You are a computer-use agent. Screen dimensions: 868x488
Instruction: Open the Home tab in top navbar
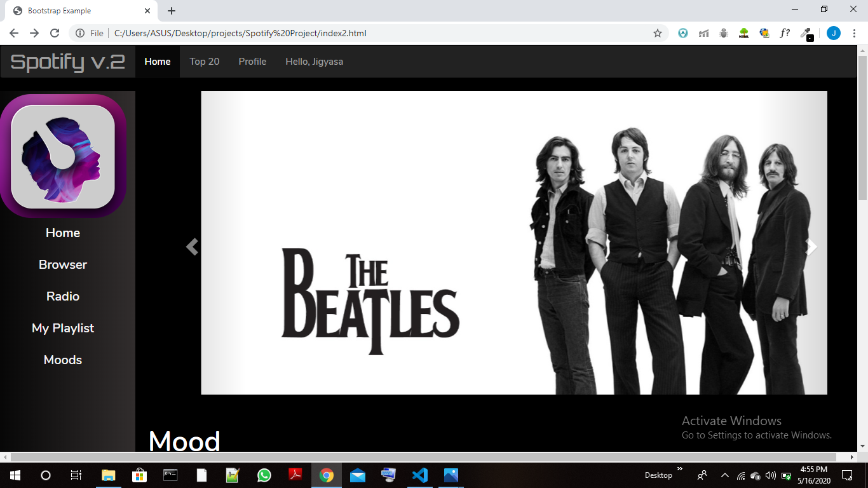pyautogui.click(x=158, y=62)
